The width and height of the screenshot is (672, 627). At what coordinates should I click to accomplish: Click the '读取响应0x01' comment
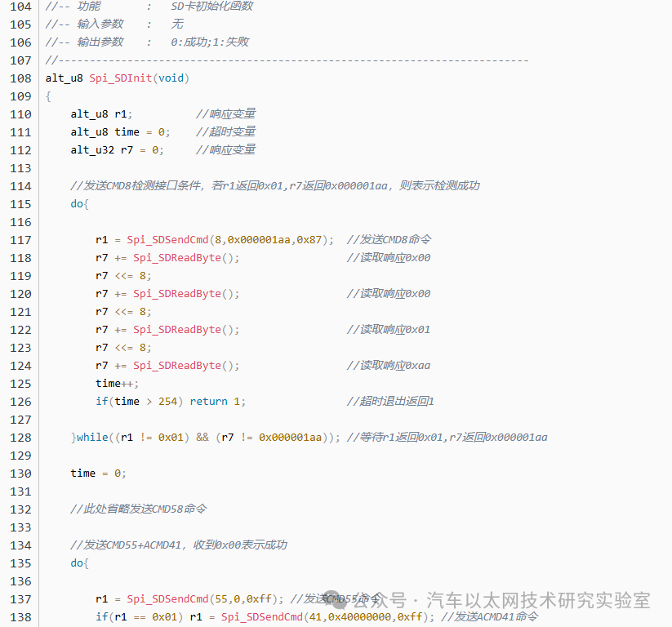coord(389,330)
